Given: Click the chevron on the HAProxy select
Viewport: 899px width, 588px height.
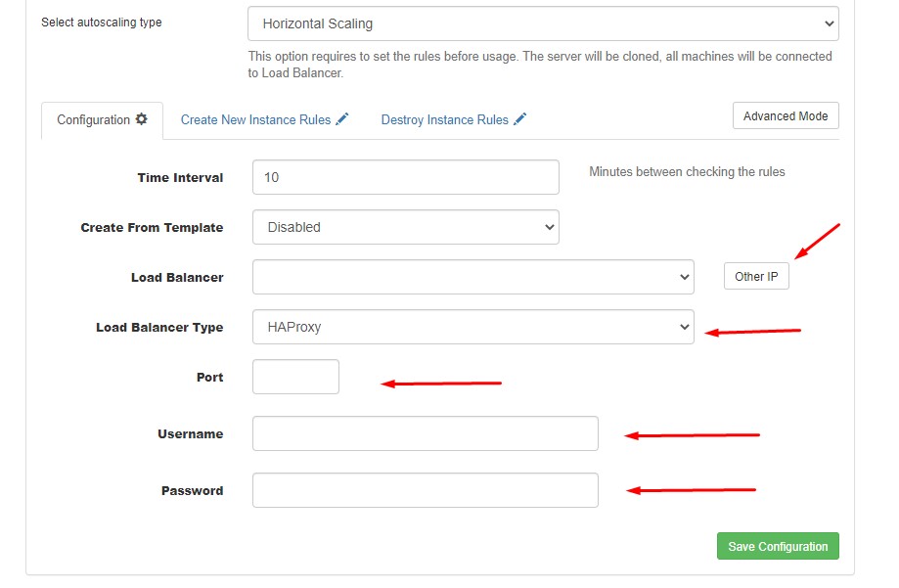Looking at the screenshot, I should (685, 327).
